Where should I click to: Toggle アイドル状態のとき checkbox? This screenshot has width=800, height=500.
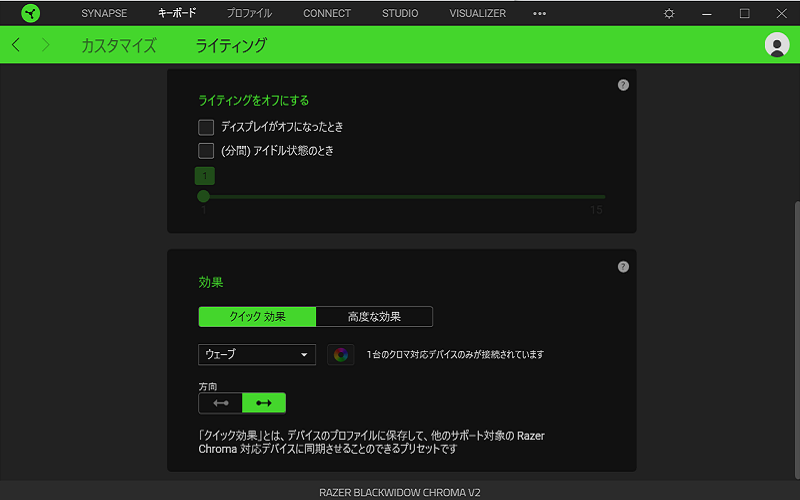(206, 151)
